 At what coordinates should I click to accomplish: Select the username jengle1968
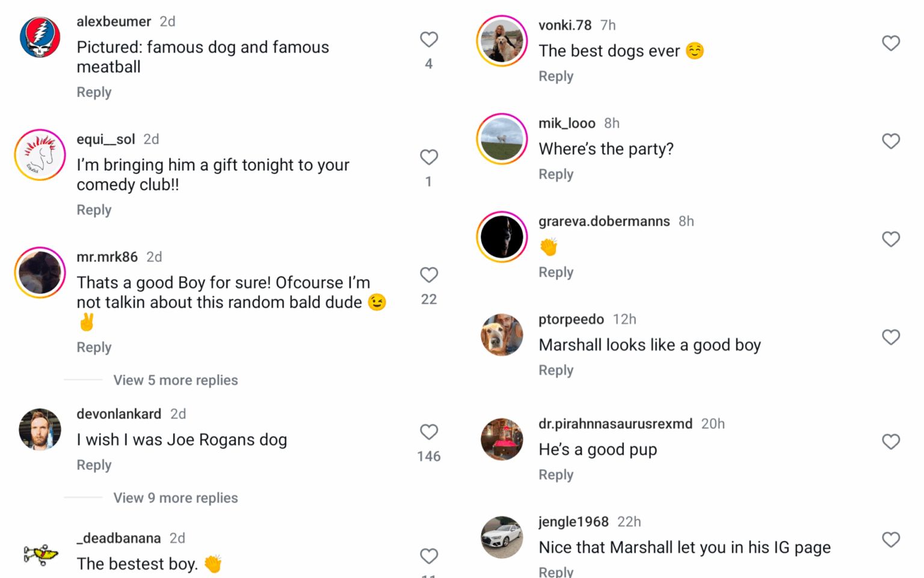coord(573,521)
